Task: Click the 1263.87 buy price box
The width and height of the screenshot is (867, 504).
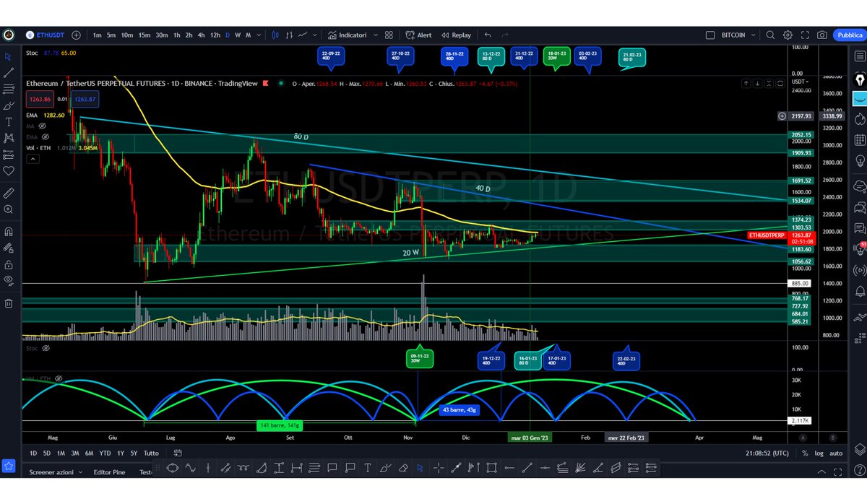Action: click(84, 99)
